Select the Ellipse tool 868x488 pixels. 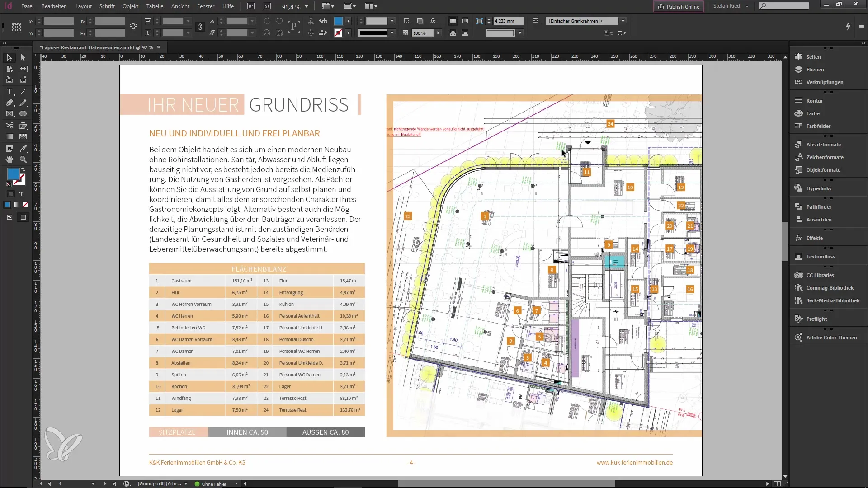tap(23, 114)
